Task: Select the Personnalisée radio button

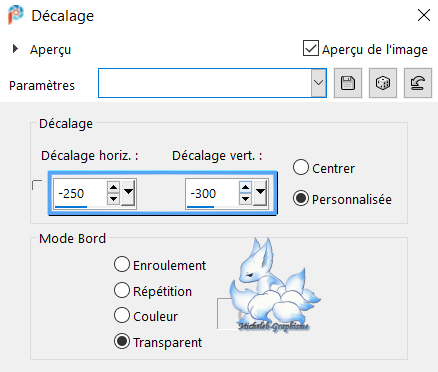Action: pyautogui.click(x=301, y=198)
